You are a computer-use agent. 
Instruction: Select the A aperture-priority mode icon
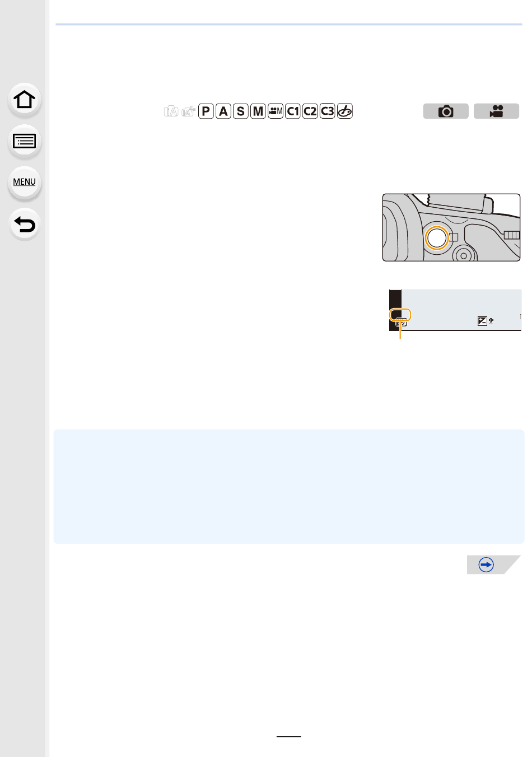(x=223, y=111)
